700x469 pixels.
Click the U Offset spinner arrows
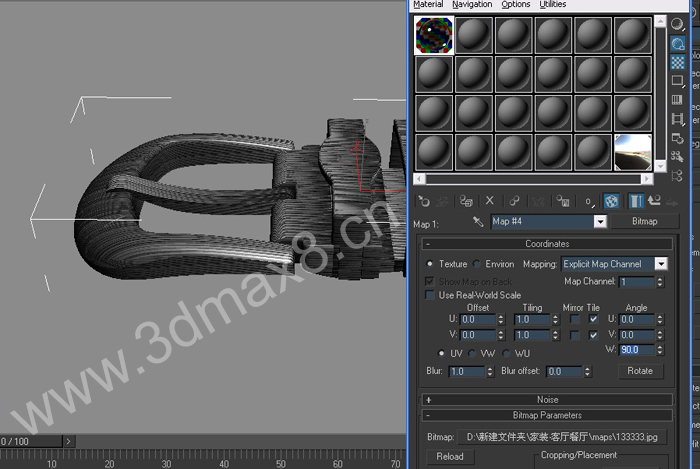[x=500, y=320]
